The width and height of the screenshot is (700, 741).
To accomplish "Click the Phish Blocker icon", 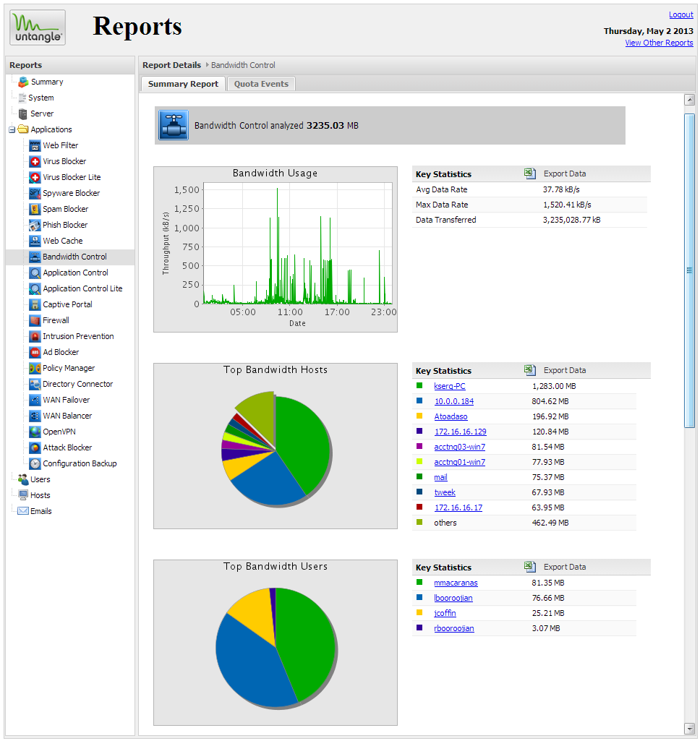I will tap(35, 226).
